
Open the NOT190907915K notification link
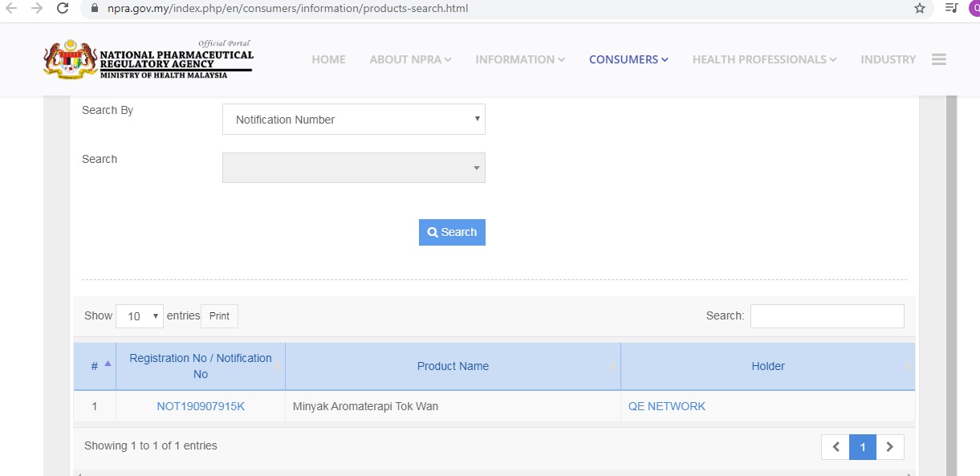pyautogui.click(x=201, y=406)
